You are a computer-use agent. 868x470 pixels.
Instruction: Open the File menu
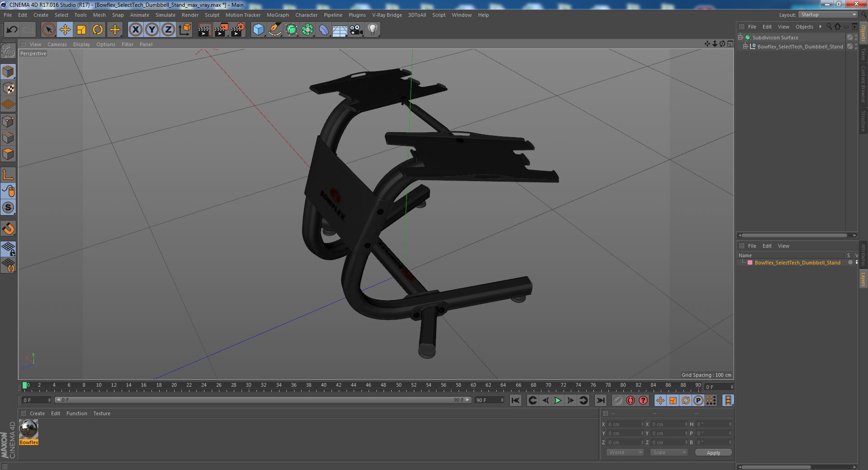(8, 15)
